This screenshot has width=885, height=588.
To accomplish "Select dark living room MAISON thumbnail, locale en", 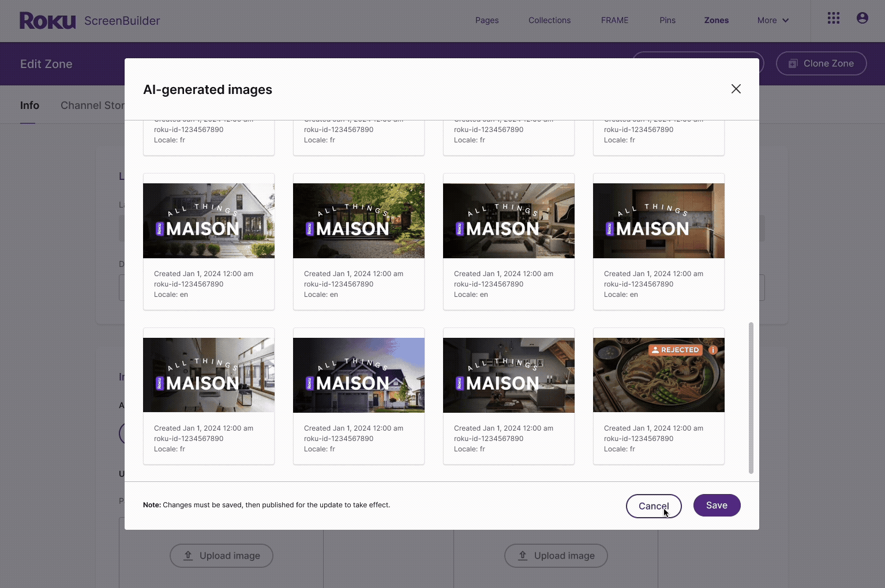I will coord(509,221).
